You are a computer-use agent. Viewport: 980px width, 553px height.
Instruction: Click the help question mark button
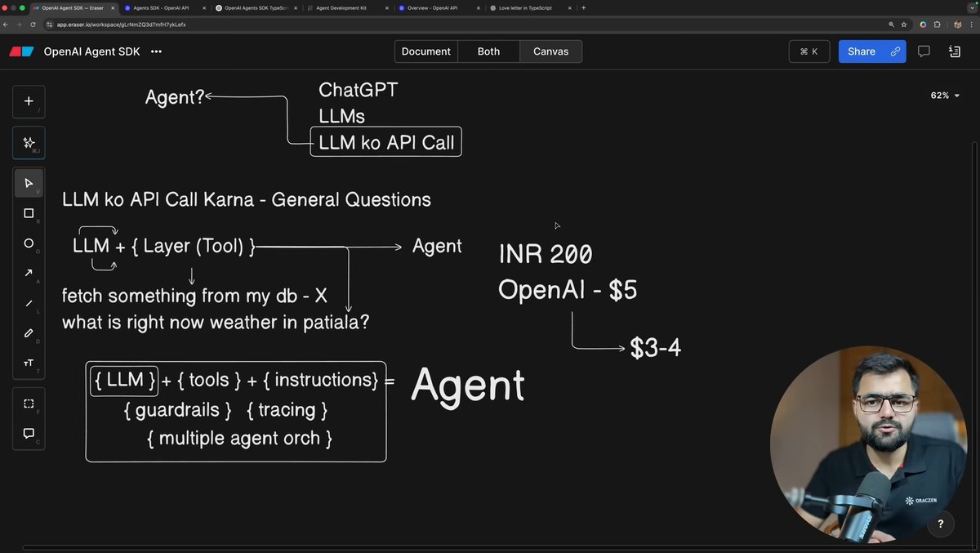(x=941, y=524)
